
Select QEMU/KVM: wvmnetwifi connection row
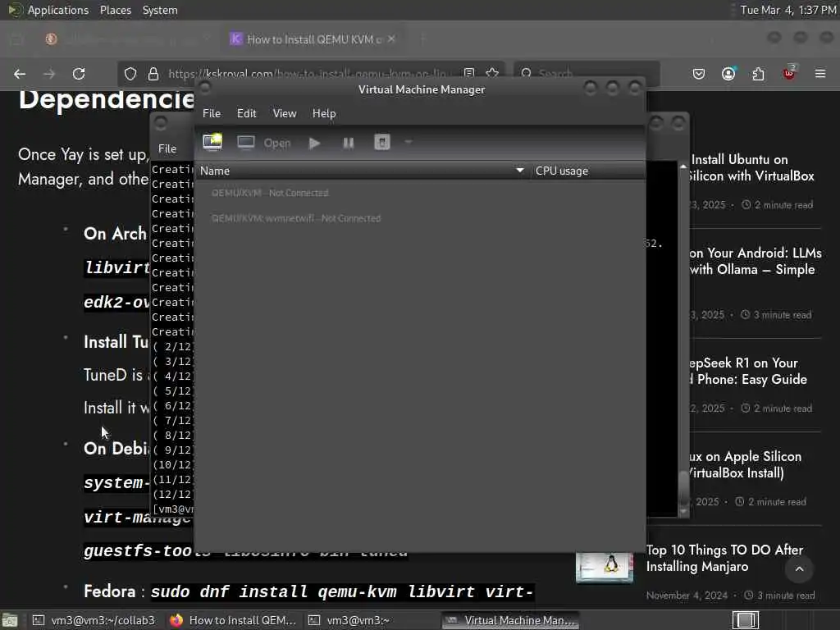point(420,218)
